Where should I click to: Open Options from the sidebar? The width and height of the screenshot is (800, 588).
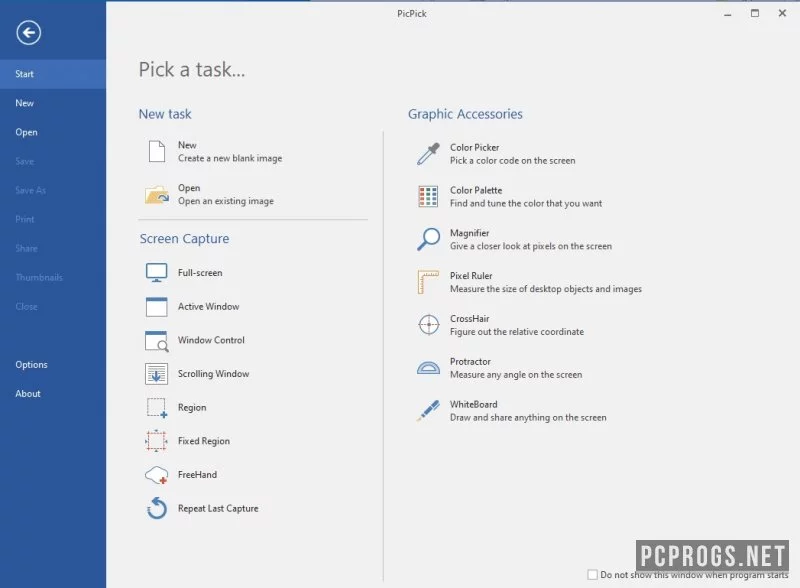53,364
